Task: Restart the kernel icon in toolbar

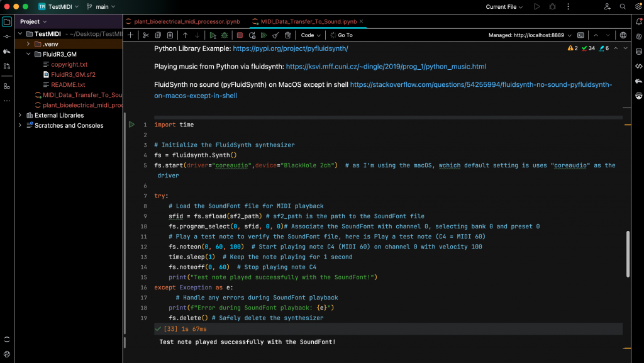Action: (x=252, y=35)
